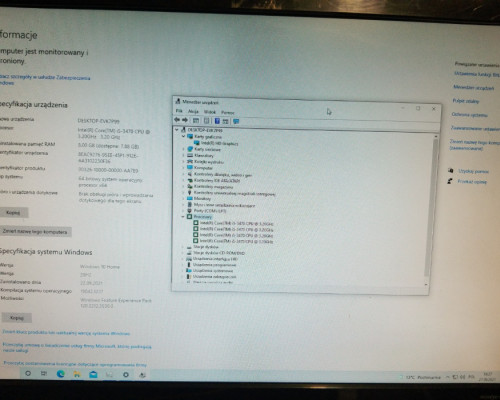Click the Forward arrow in Device Manager toolbar
Viewport: 500px width, 400px height.
tap(184, 120)
